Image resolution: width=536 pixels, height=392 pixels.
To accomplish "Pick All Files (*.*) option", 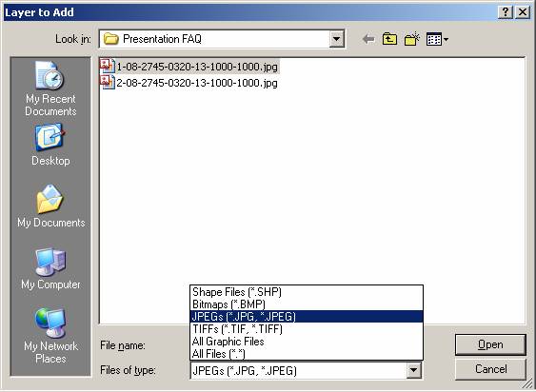I will [307, 353].
